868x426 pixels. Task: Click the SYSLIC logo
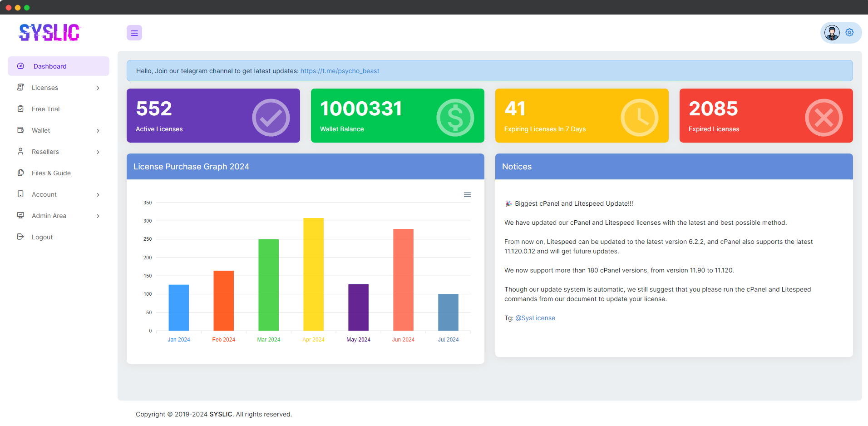tap(49, 33)
